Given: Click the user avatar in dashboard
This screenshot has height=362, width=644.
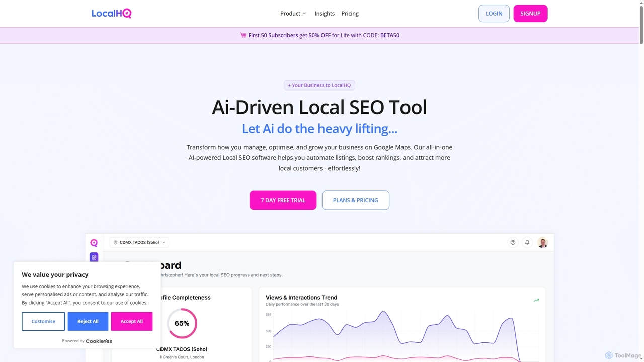Looking at the screenshot, I should click(x=542, y=242).
